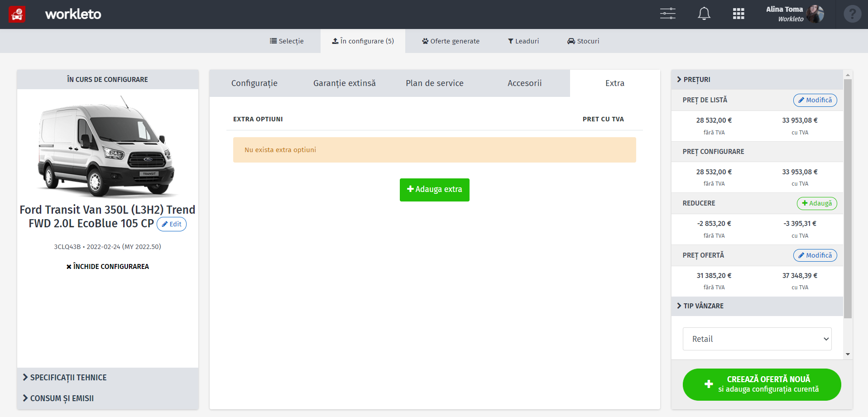Click CREEAZĂ OFERTĂ NOUĂ button
The height and width of the screenshot is (417, 868).
(x=762, y=384)
